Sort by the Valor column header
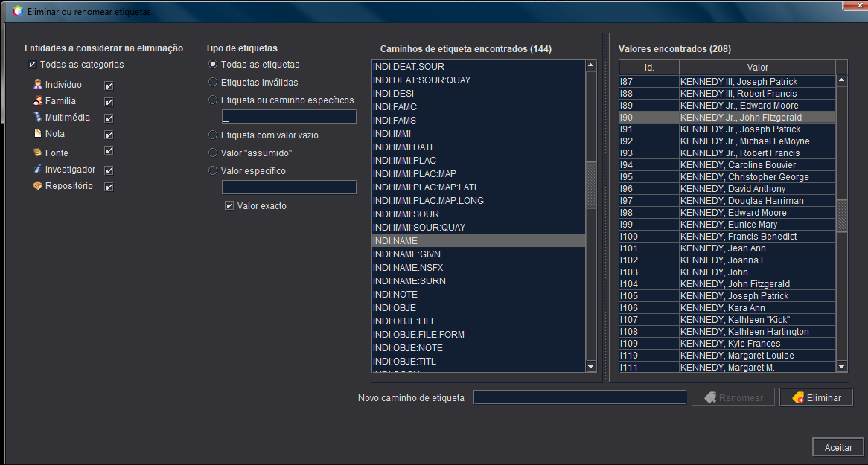 point(757,68)
